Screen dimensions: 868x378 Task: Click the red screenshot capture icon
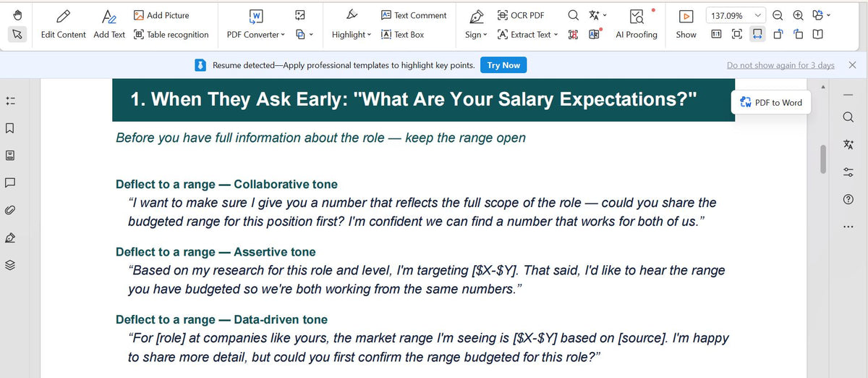(573, 34)
